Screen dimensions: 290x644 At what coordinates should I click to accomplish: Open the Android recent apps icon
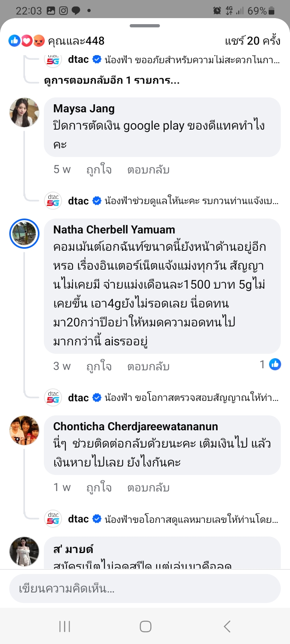[64, 626]
